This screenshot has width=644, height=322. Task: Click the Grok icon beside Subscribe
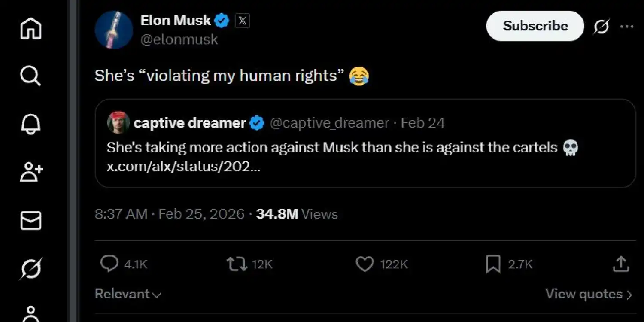click(602, 26)
